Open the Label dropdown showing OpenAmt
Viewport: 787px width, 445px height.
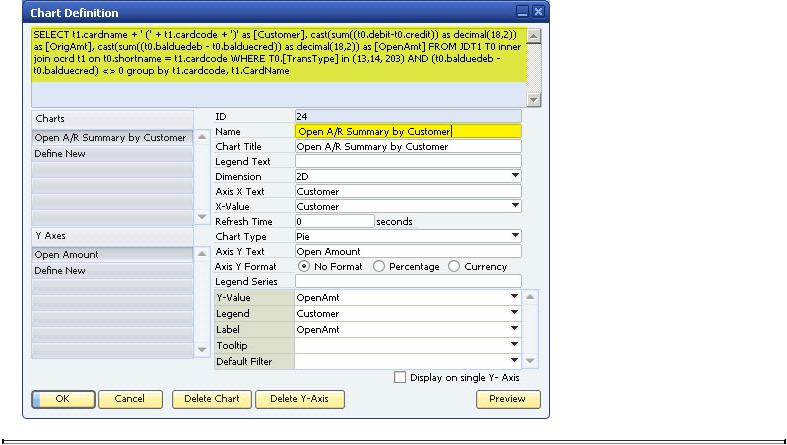(x=514, y=329)
